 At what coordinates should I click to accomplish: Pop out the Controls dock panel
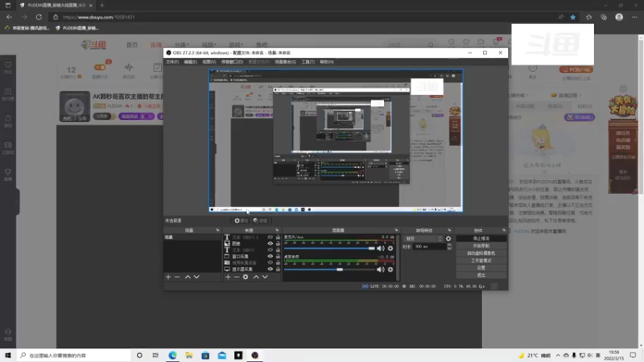tap(504, 230)
